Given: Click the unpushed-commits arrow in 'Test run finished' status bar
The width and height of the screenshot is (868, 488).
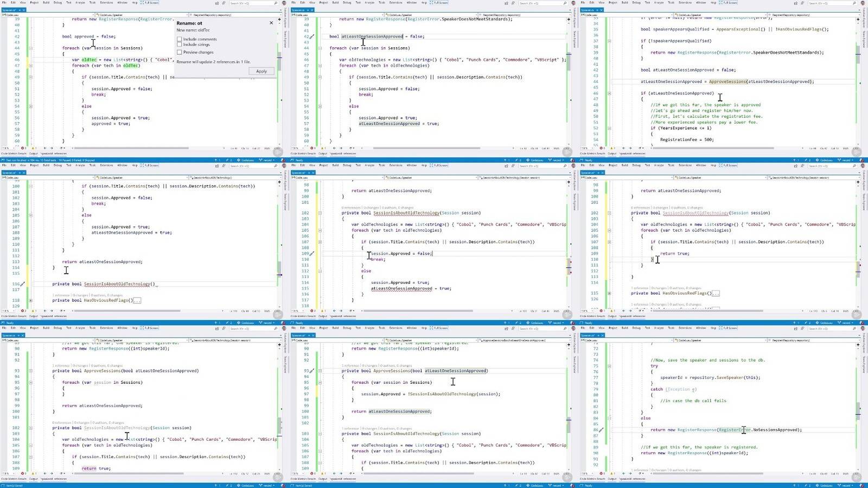Looking at the screenshot, I should pyautogui.click(x=216, y=160).
